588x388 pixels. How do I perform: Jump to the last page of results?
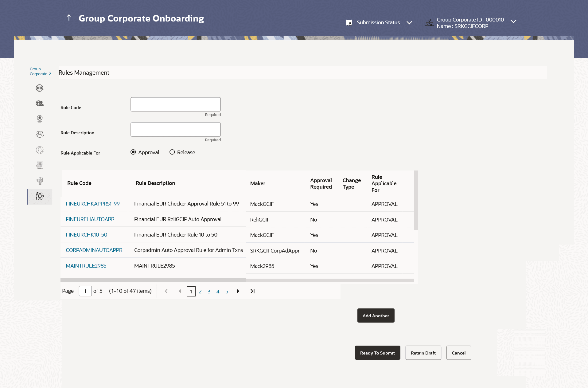click(252, 291)
